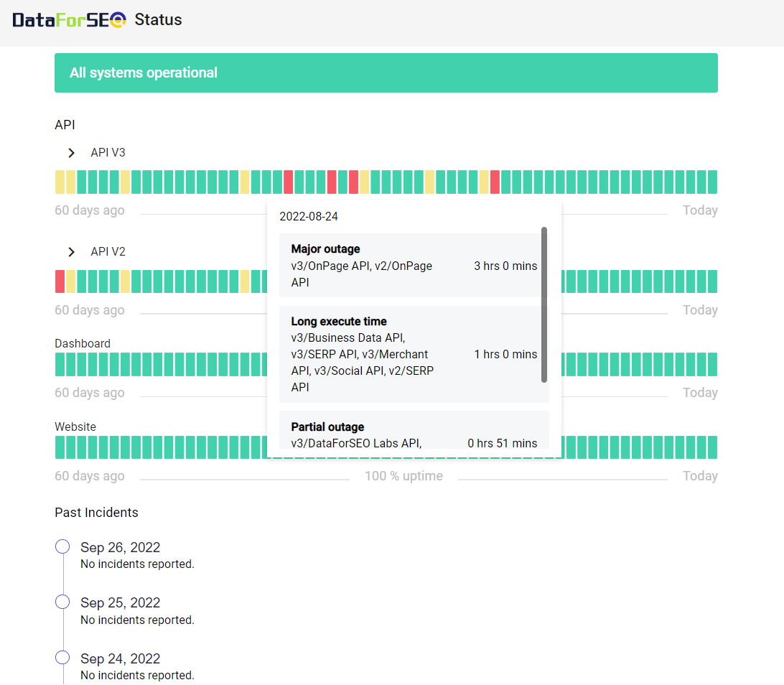The height and width of the screenshot is (685, 784).
Task: Click the Dashboard component label
Action: (x=83, y=343)
